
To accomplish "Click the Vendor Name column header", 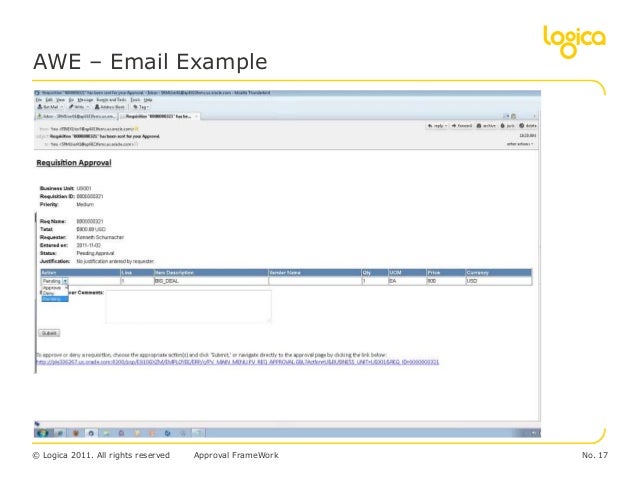I will pos(315,273).
